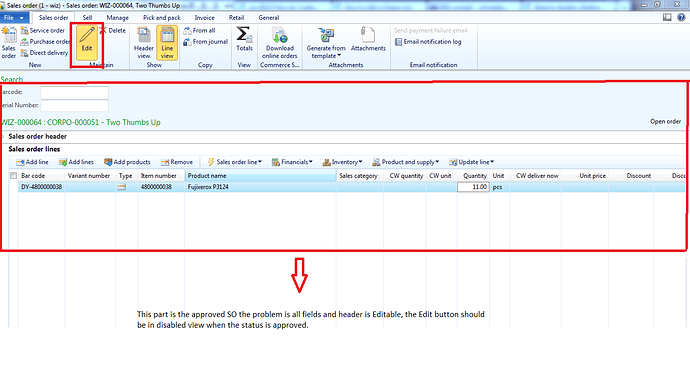Click Remove line button
690x374 pixels.
pyautogui.click(x=177, y=162)
